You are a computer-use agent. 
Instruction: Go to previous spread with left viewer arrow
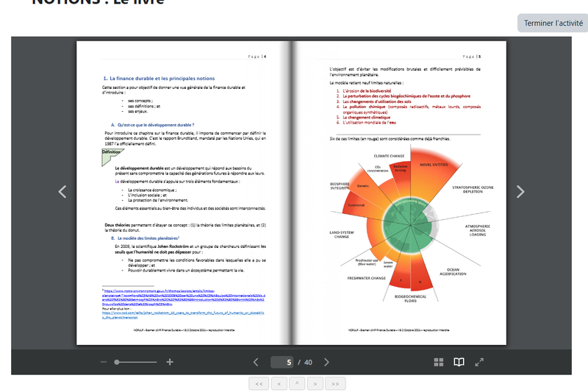point(62,192)
